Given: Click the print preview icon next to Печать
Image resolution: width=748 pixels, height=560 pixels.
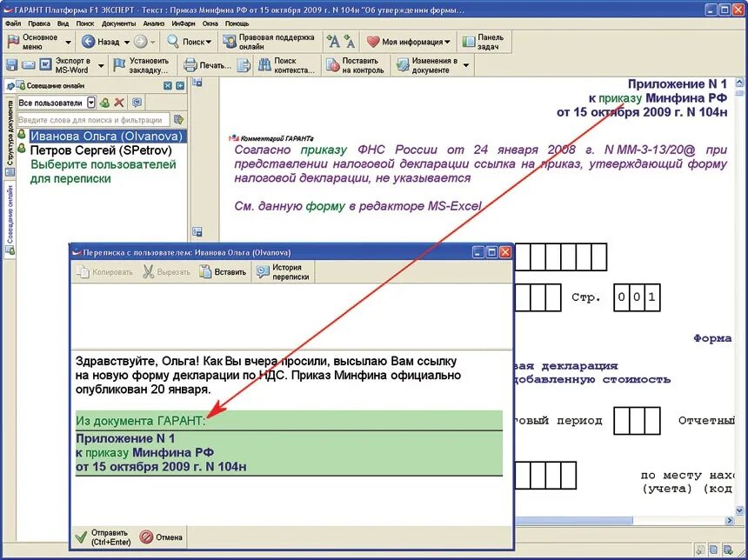Looking at the screenshot, I should tap(244, 65).
